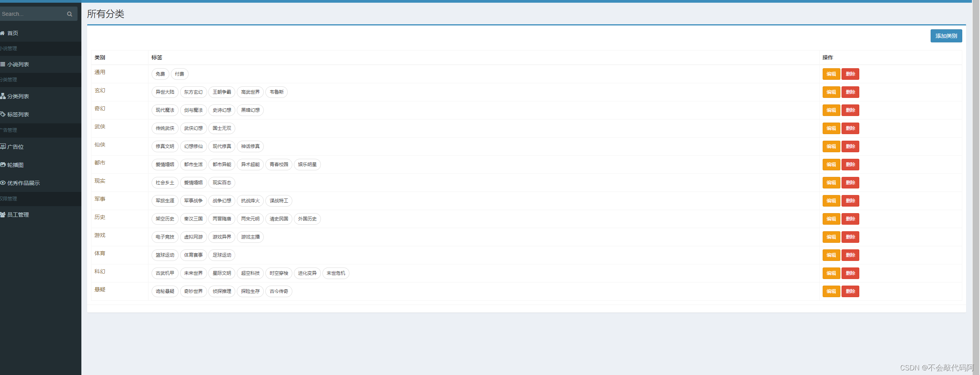Click the 东方玄幻 tag
The width and height of the screenshot is (980, 375).
click(x=193, y=92)
